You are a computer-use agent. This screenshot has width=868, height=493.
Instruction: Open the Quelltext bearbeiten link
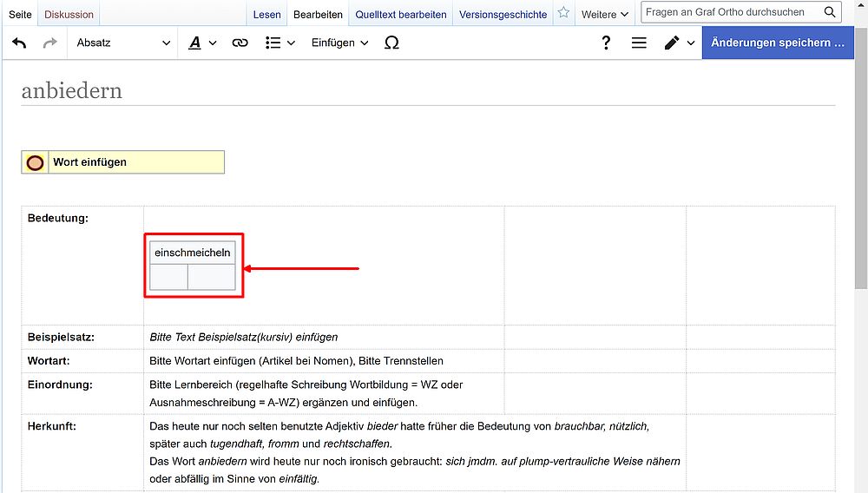400,14
